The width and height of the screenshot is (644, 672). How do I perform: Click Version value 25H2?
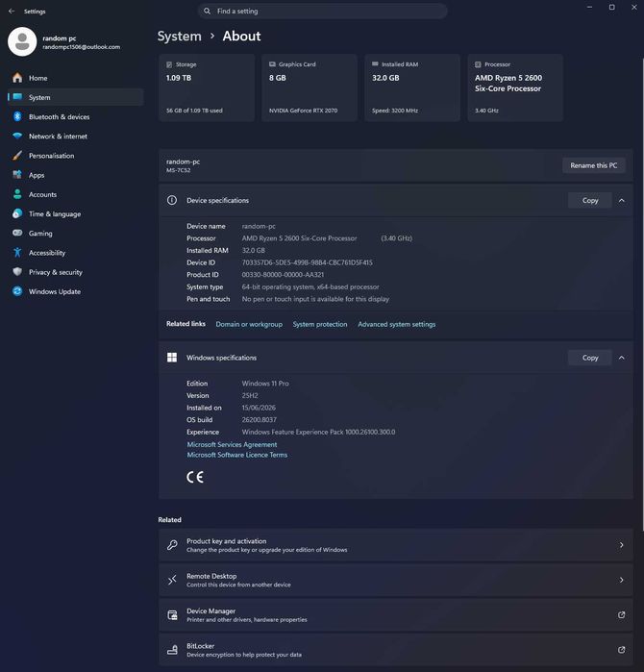pyautogui.click(x=250, y=395)
